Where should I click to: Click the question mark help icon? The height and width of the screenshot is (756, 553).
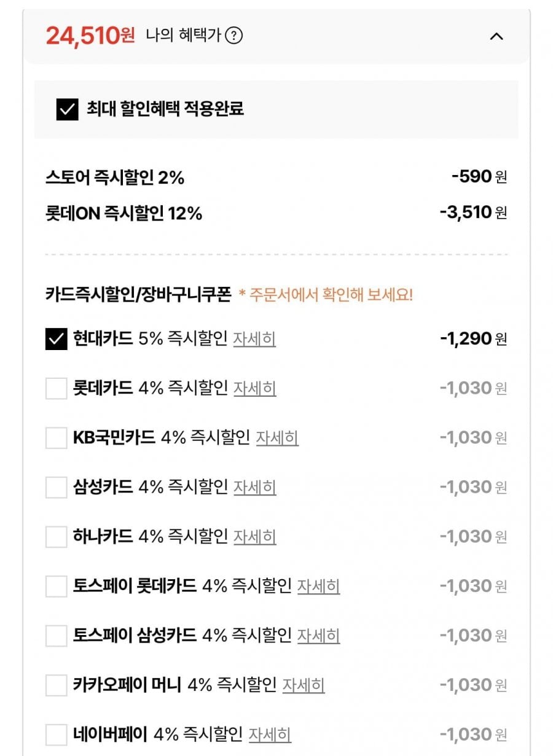tap(233, 36)
